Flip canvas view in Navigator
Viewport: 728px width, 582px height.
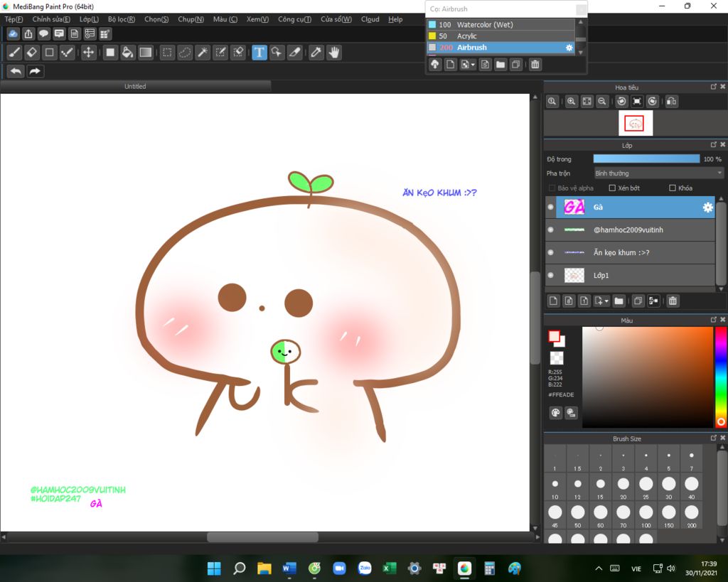click(x=671, y=101)
